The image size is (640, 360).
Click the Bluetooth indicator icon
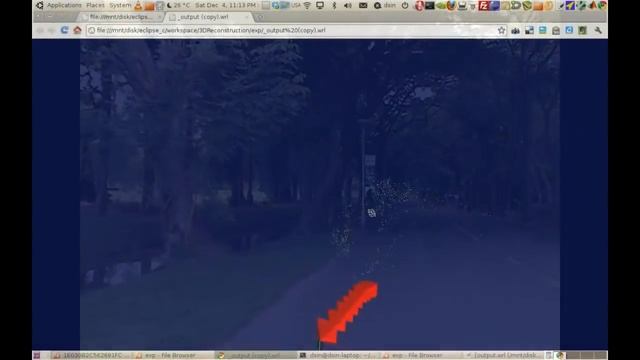click(x=334, y=5)
